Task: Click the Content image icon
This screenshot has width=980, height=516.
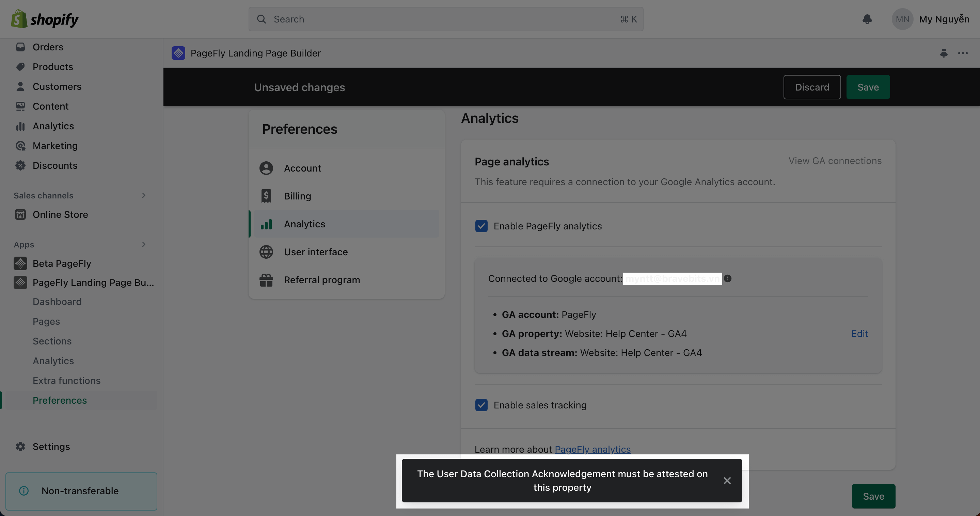Action: 20,106
